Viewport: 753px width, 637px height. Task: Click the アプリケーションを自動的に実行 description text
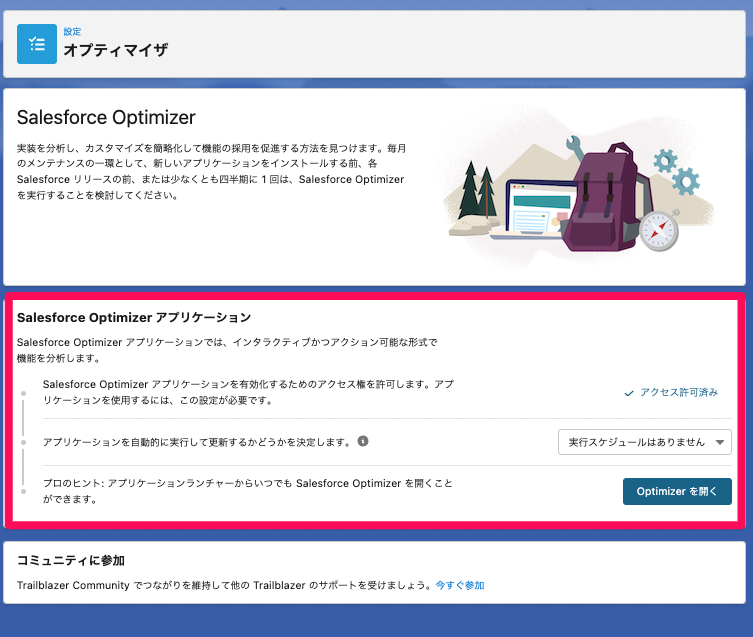pyautogui.click(x=197, y=442)
